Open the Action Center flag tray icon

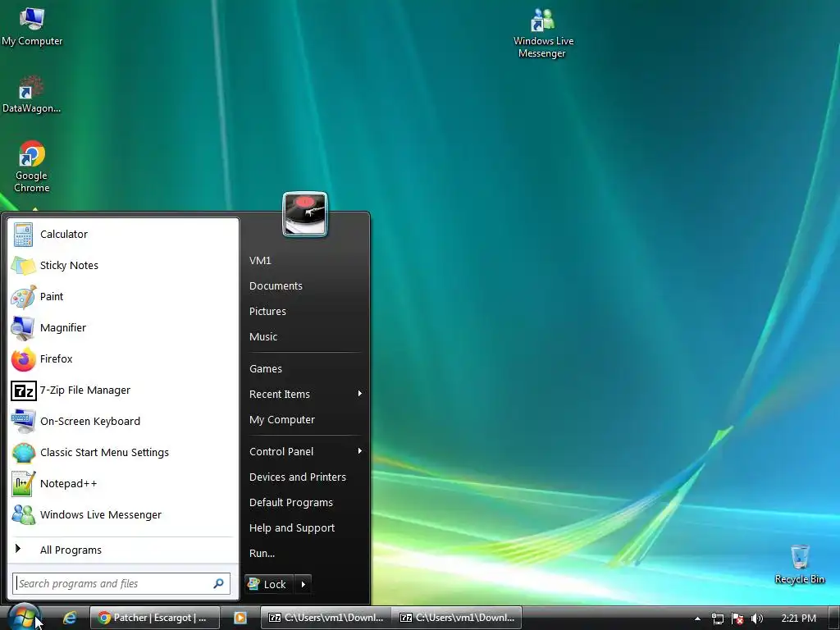[737, 619]
